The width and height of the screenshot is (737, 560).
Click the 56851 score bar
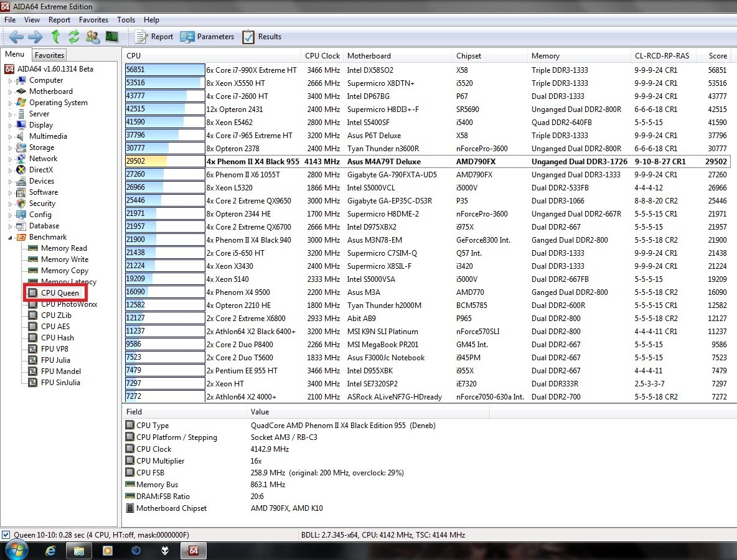point(165,70)
